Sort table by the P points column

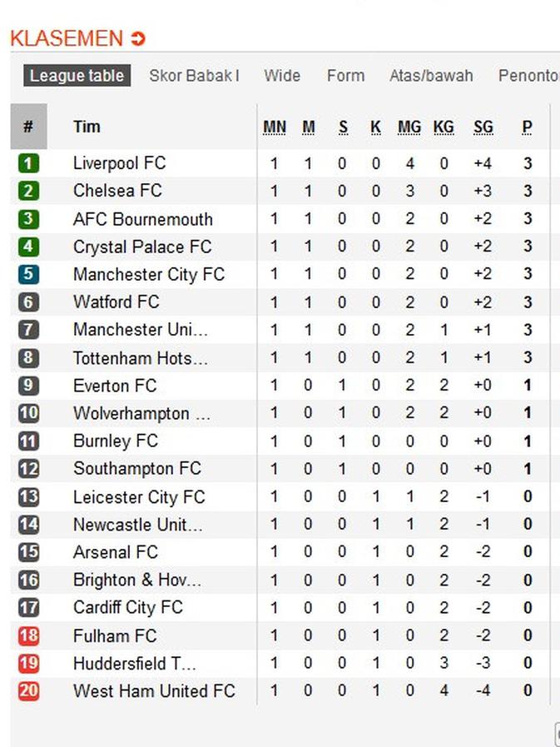[x=528, y=127]
